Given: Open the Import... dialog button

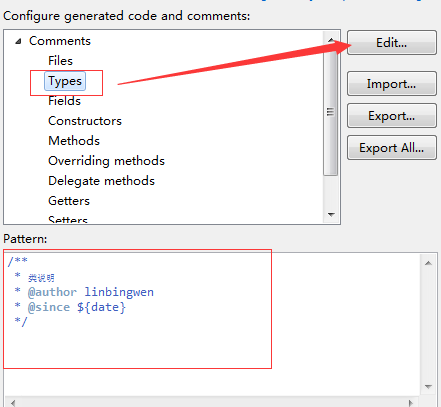Looking at the screenshot, I should point(392,84).
